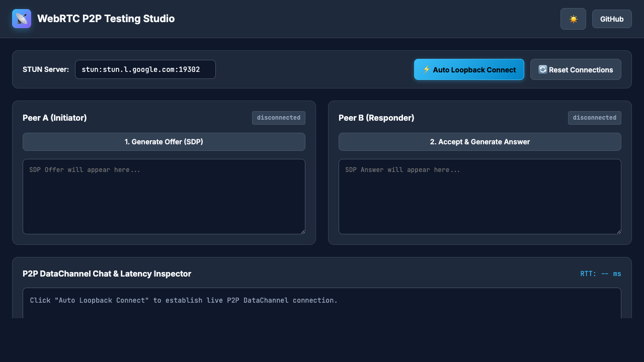Viewport: 644px width, 362px height.
Task: Open the GitHub link in the header
Action: (x=612, y=19)
